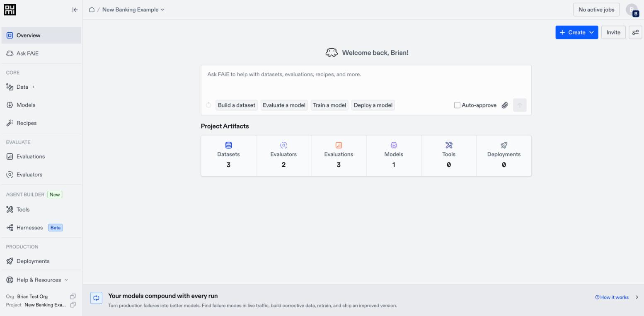Click the Oumi logo icon
The width and height of the screenshot is (644, 316).
[x=9, y=10]
